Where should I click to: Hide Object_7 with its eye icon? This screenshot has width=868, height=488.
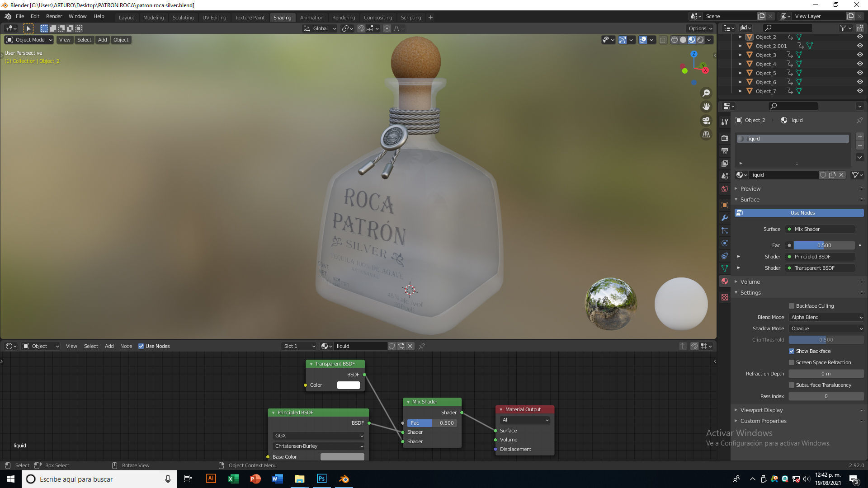pyautogui.click(x=860, y=91)
